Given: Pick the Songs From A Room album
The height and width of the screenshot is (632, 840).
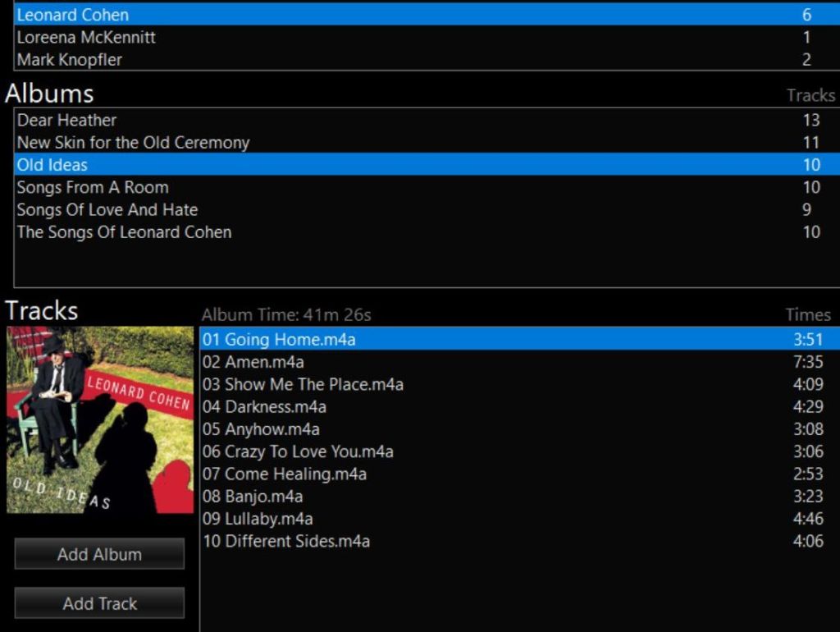Looking at the screenshot, I should coord(93,187).
